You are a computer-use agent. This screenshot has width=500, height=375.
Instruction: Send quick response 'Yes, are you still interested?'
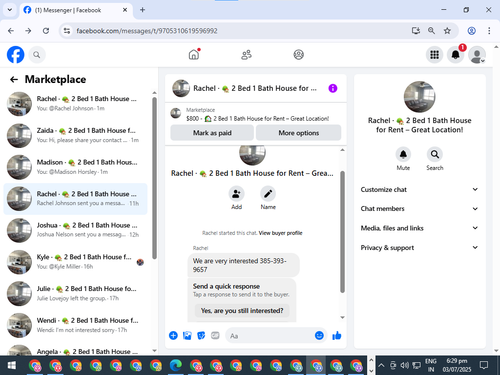click(242, 311)
